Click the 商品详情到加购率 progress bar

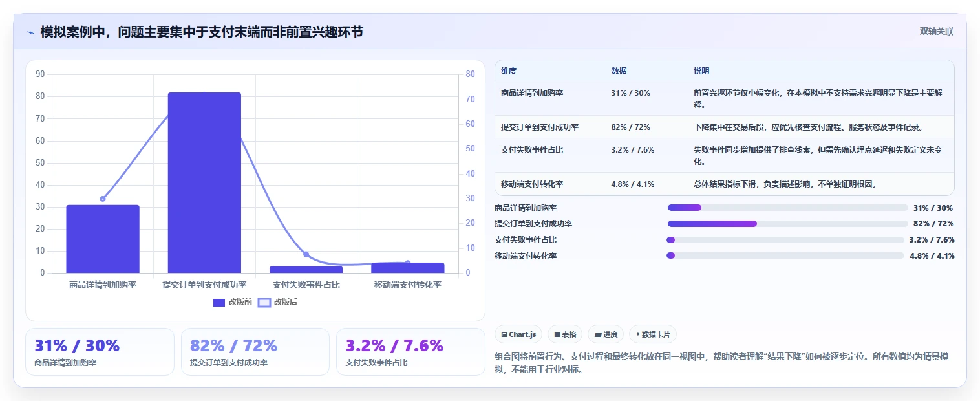[x=788, y=208]
